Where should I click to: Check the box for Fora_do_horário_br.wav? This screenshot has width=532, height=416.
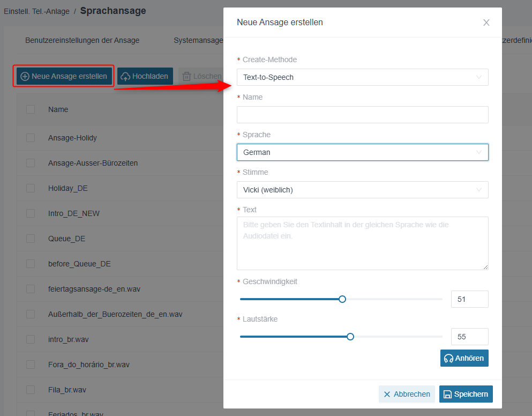pos(31,365)
